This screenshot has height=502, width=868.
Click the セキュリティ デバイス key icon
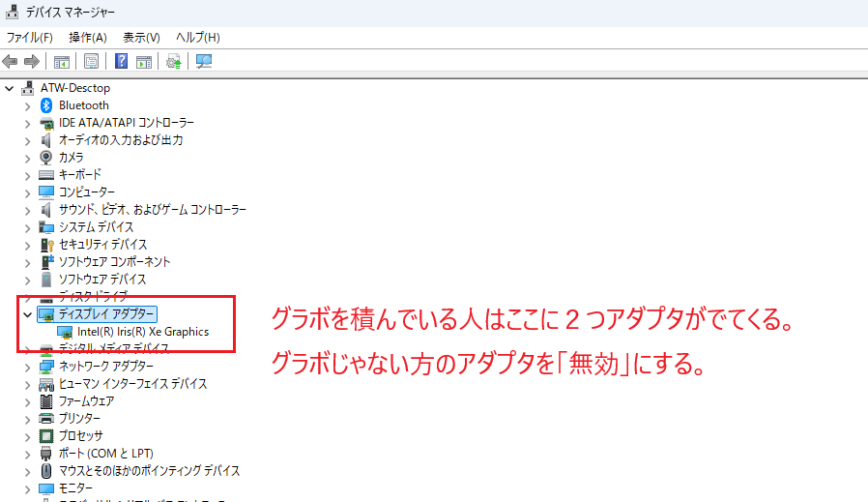(46, 245)
